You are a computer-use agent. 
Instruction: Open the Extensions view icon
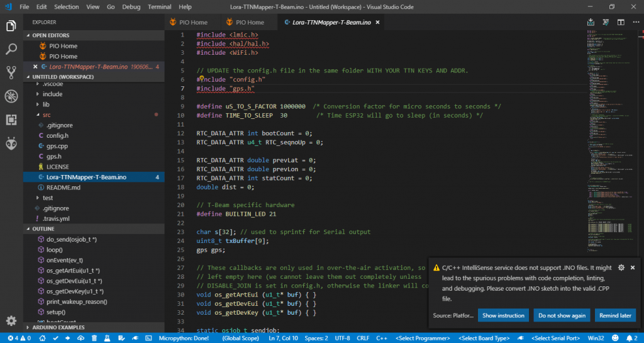pos(11,120)
